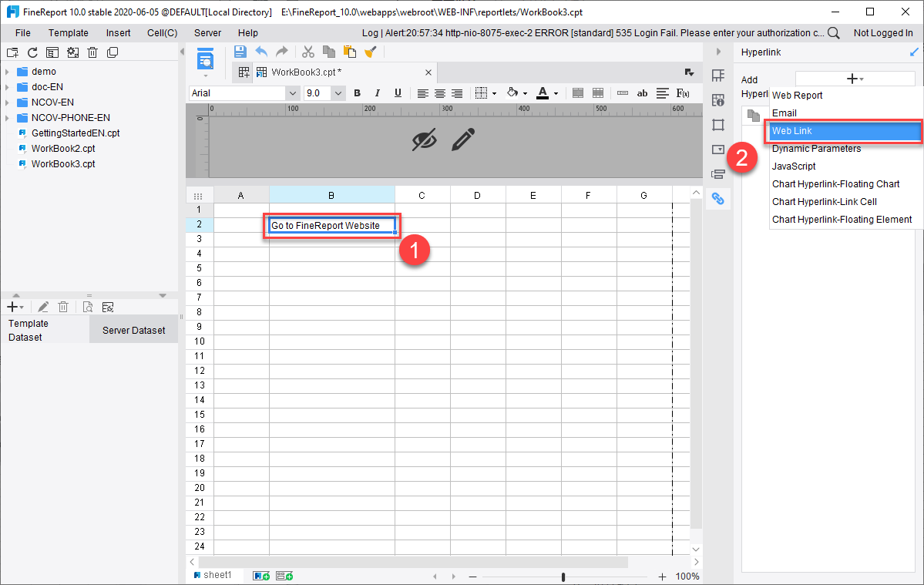
Task: Redo the last undone action
Action: point(282,52)
